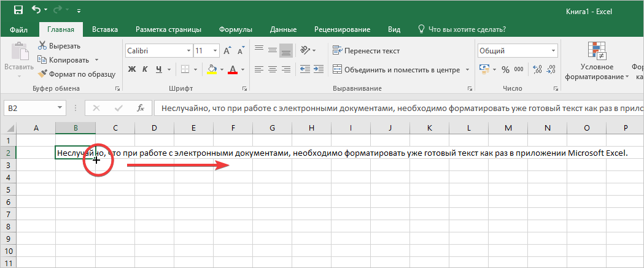Click the Save icon in quick access toolbar
The height and width of the screenshot is (268, 644).
click(18, 10)
